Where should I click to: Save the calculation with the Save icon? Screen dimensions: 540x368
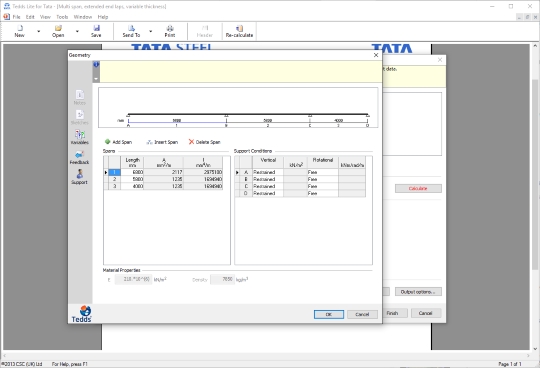click(x=96, y=28)
